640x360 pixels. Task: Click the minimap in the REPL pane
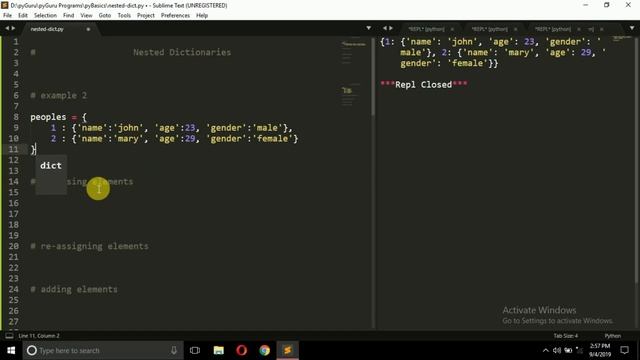[622, 39]
